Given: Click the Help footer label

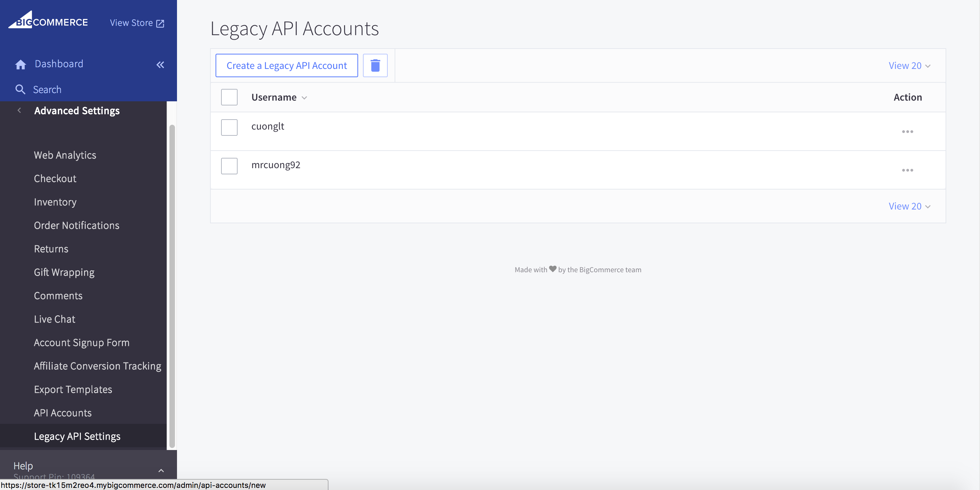Looking at the screenshot, I should pos(23,466).
